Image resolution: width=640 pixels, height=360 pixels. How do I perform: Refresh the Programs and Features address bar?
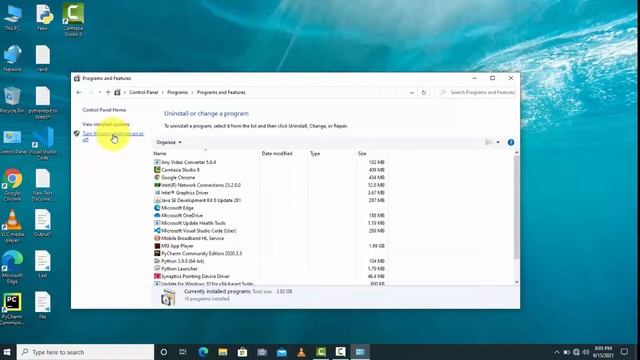click(x=424, y=93)
